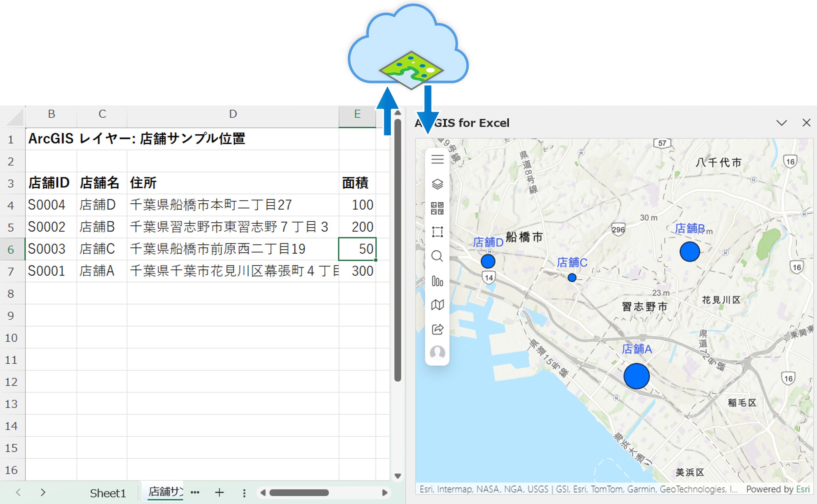Viewport: 817px width, 504px height.
Task: Select cell 店舗A in column C
Action: coord(102,271)
